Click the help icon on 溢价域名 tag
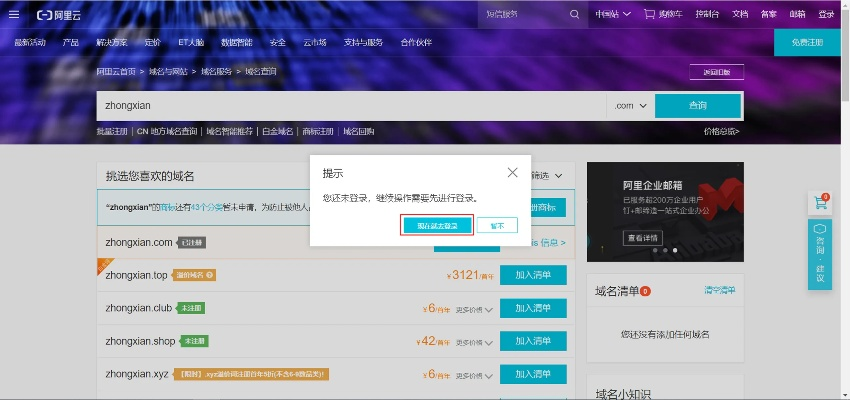 pyautogui.click(x=210, y=275)
